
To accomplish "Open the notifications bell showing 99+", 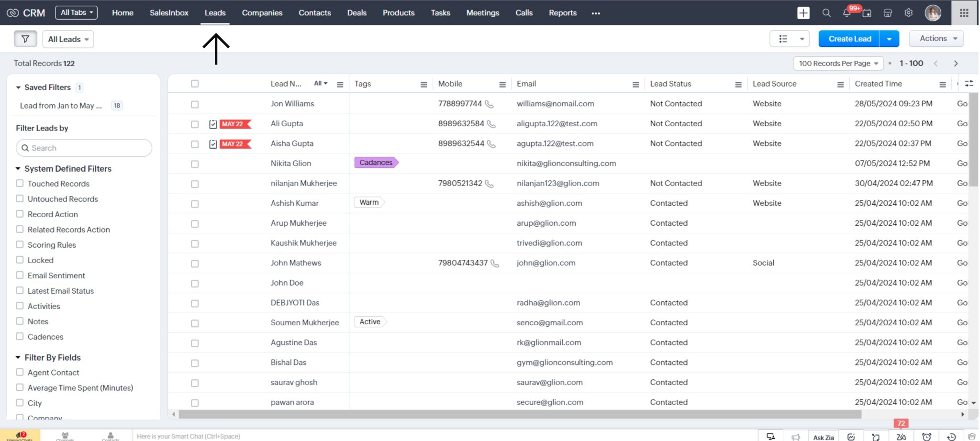I will tap(847, 12).
